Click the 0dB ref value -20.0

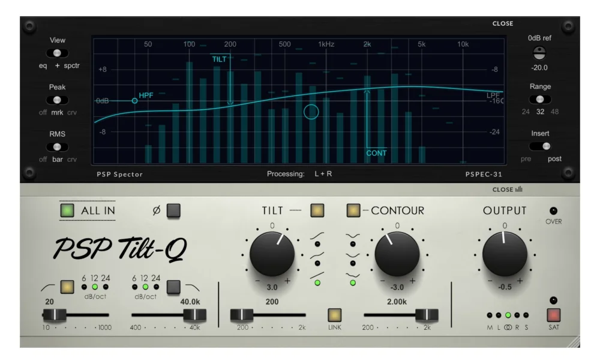[539, 68]
